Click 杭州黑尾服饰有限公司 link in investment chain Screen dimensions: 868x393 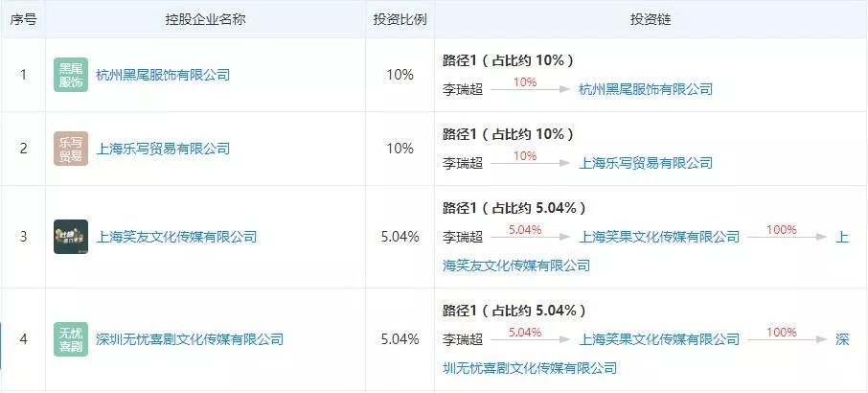pos(646,89)
